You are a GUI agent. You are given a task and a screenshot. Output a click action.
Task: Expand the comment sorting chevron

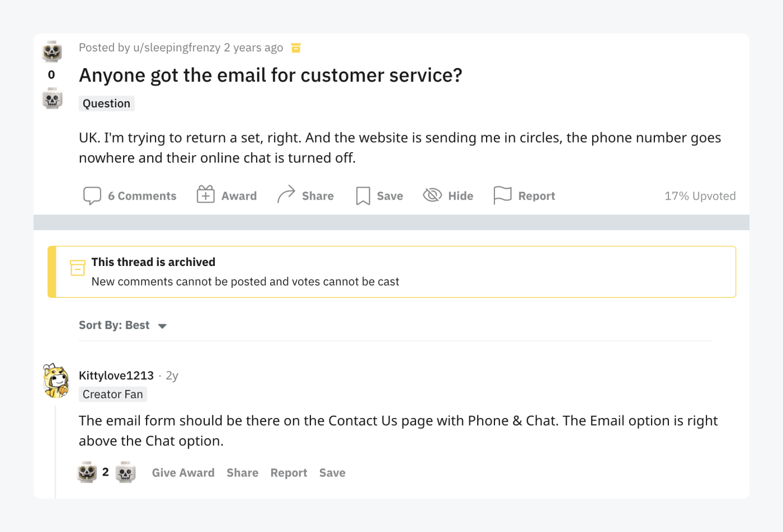pyautogui.click(x=162, y=325)
